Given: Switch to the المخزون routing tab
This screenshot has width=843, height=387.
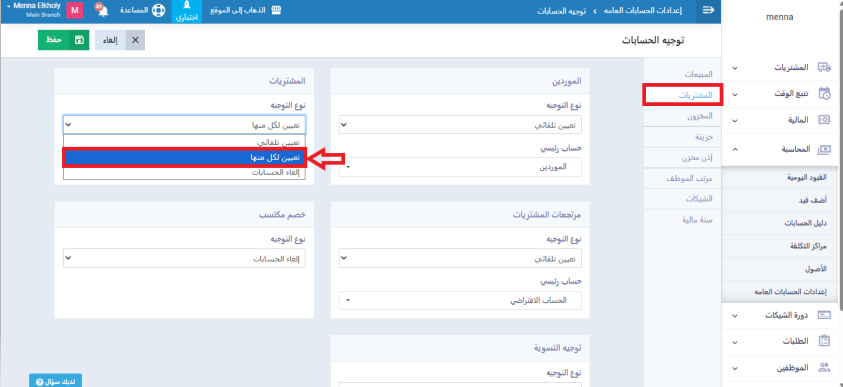Looking at the screenshot, I should [682, 116].
